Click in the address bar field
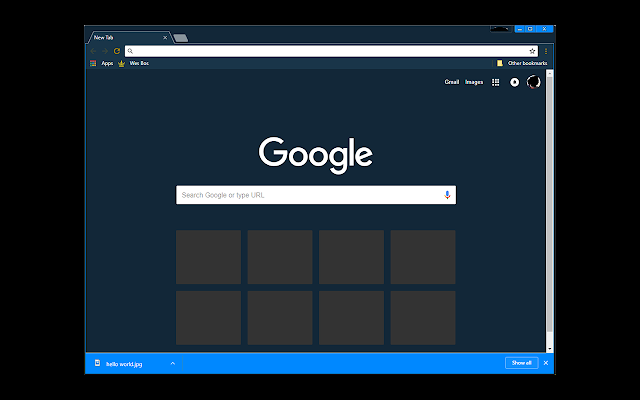This screenshot has height=400, width=640. 331,51
